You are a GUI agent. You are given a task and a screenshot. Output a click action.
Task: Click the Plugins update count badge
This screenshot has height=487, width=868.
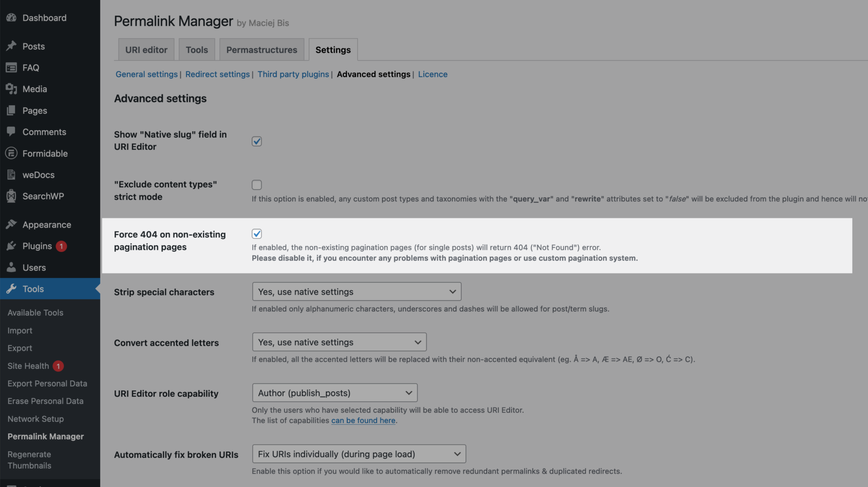click(61, 246)
